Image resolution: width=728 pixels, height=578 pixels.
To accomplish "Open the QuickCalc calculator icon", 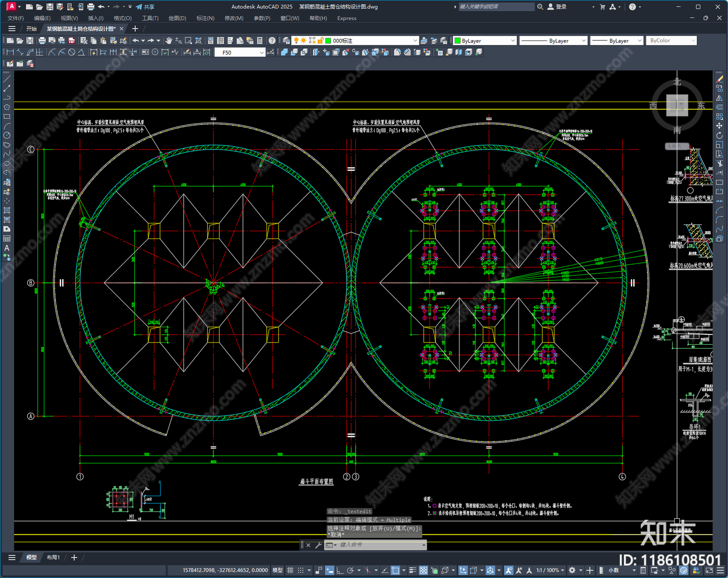I will click(260, 41).
